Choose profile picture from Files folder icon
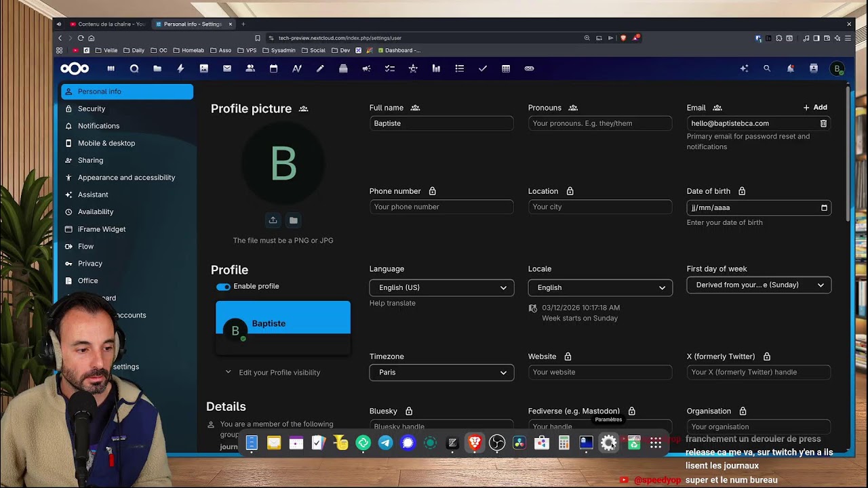Image resolution: width=868 pixels, height=488 pixels. tap(294, 220)
